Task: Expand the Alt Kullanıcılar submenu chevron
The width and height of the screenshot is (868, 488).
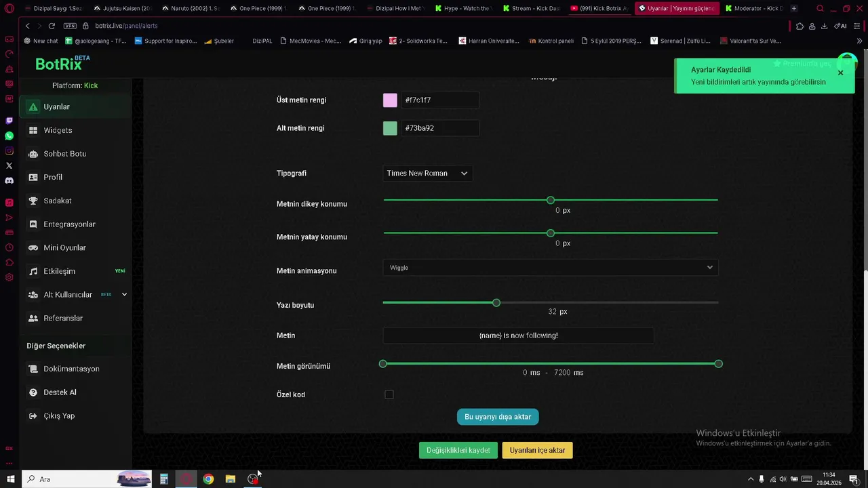Action: 124,295
